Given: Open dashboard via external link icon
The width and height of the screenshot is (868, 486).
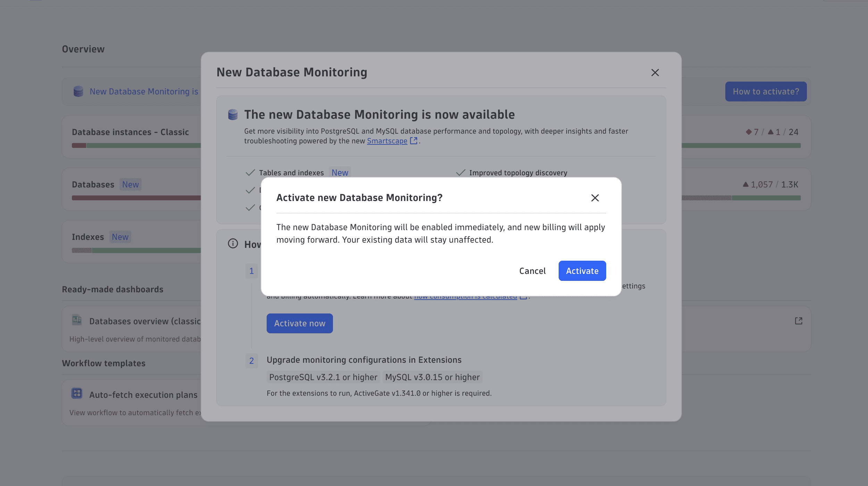Looking at the screenshot, I should (799, 321).
